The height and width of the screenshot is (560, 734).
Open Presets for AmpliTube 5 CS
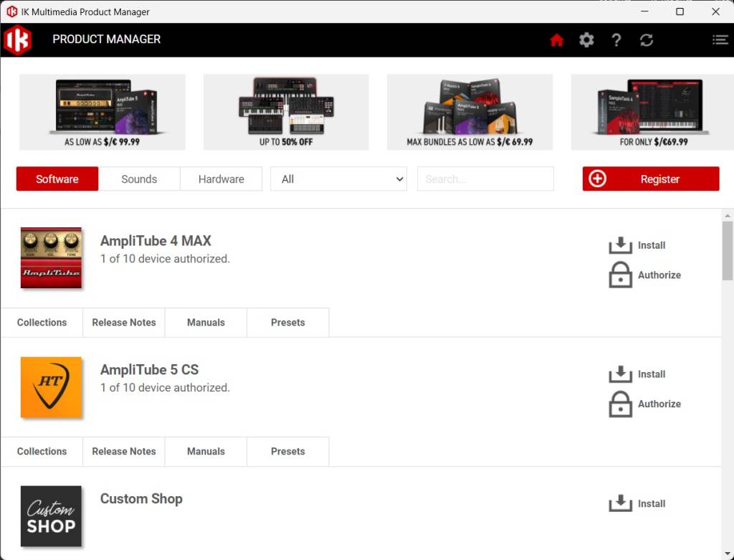[x=288, y=452]
